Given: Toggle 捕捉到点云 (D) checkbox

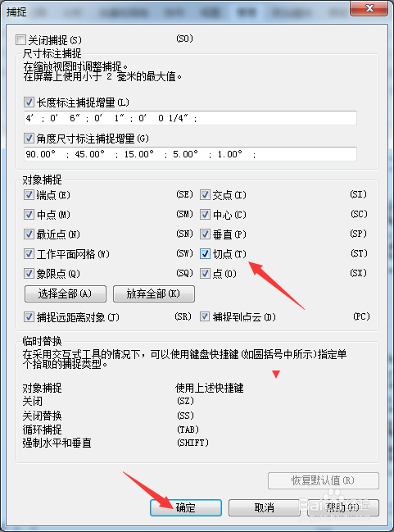Looking at the screenshot, I should [205, 317].
